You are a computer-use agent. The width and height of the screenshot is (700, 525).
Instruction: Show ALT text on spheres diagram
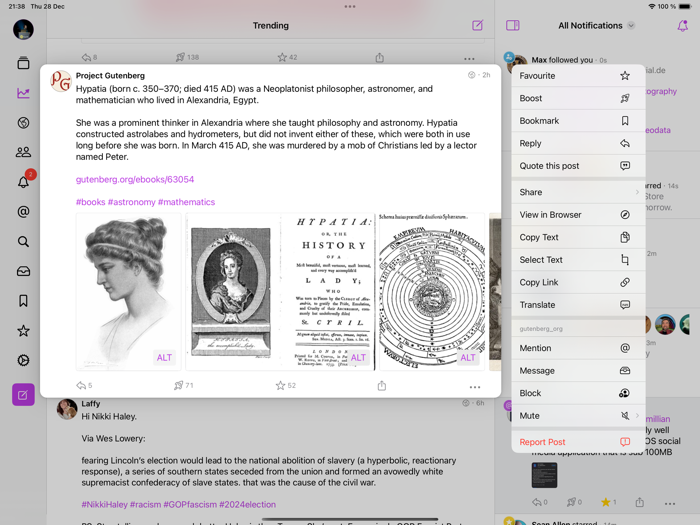pos(468,358)
